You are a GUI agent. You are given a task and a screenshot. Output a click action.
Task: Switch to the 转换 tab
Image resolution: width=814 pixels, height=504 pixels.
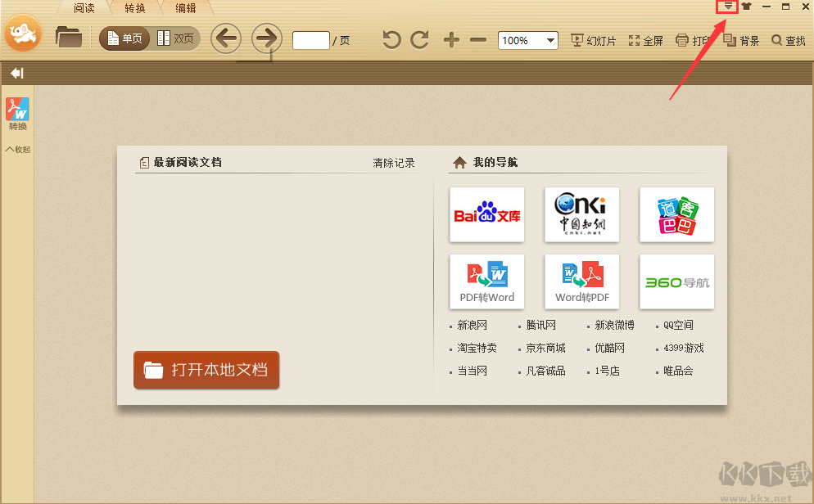pyautogui.click(x=133, y=8)
